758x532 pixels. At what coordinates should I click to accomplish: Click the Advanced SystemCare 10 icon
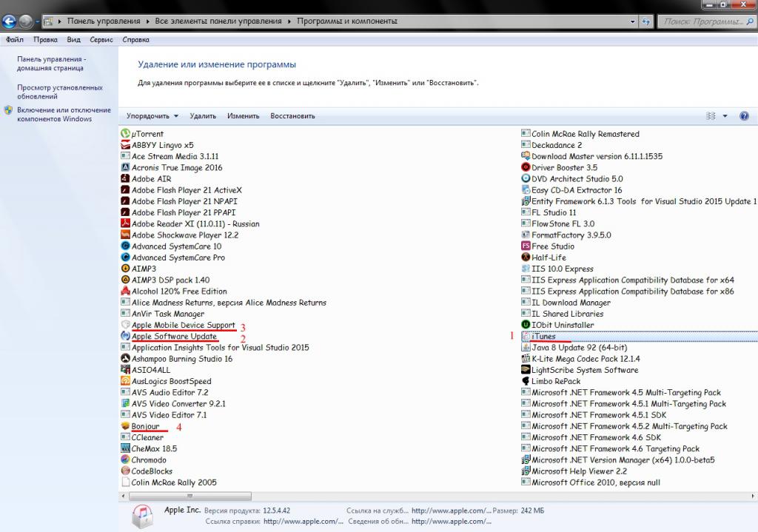click(125, 246)
